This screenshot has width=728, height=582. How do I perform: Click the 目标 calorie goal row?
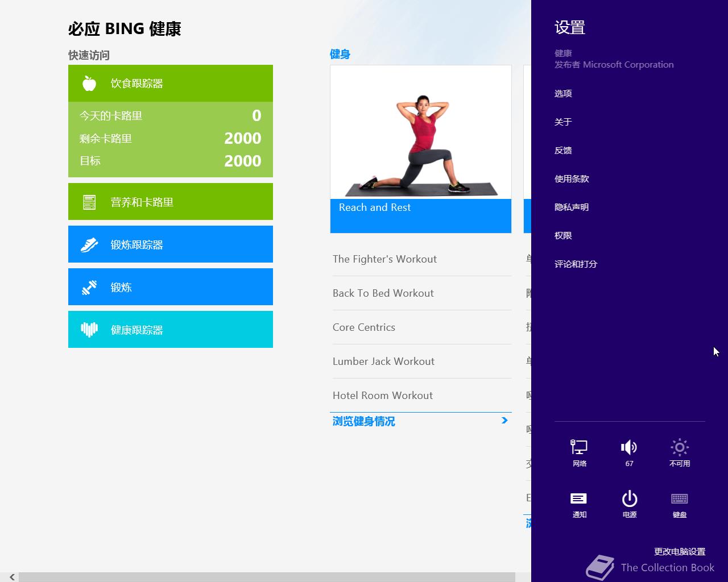tap(171, 161)
